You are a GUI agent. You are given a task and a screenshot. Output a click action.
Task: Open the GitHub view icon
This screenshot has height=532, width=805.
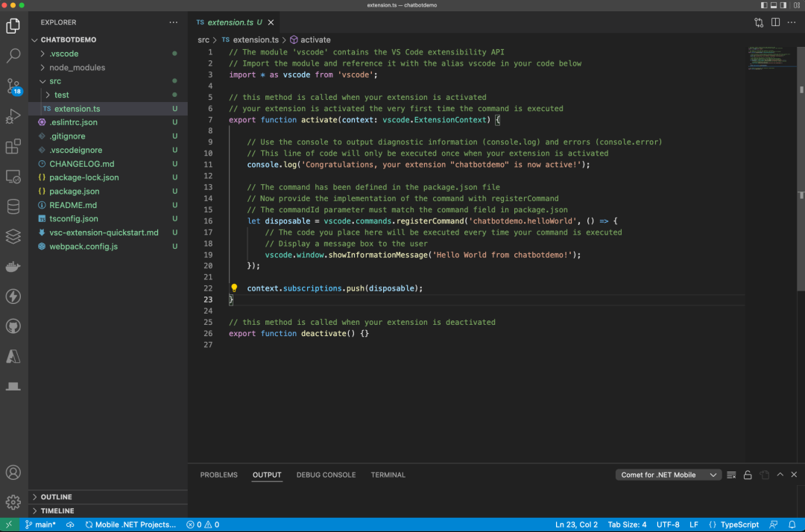pyautogui.click(x=13, y=326)
